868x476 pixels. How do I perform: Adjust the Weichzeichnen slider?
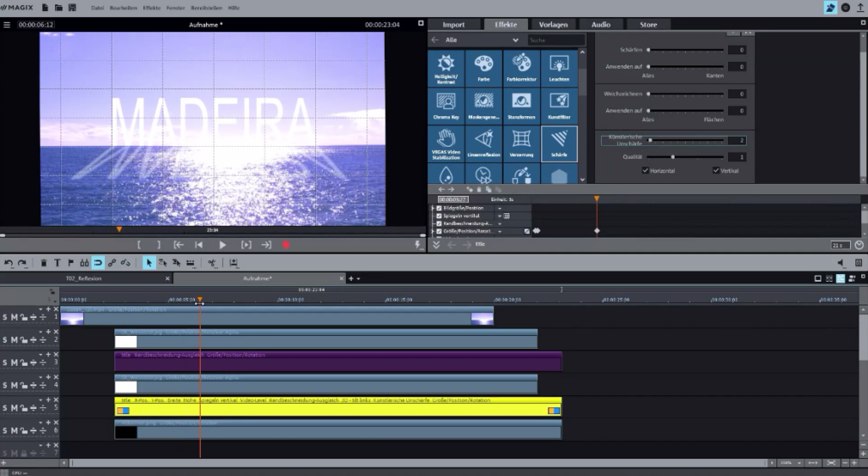click(x=685, y=93)
